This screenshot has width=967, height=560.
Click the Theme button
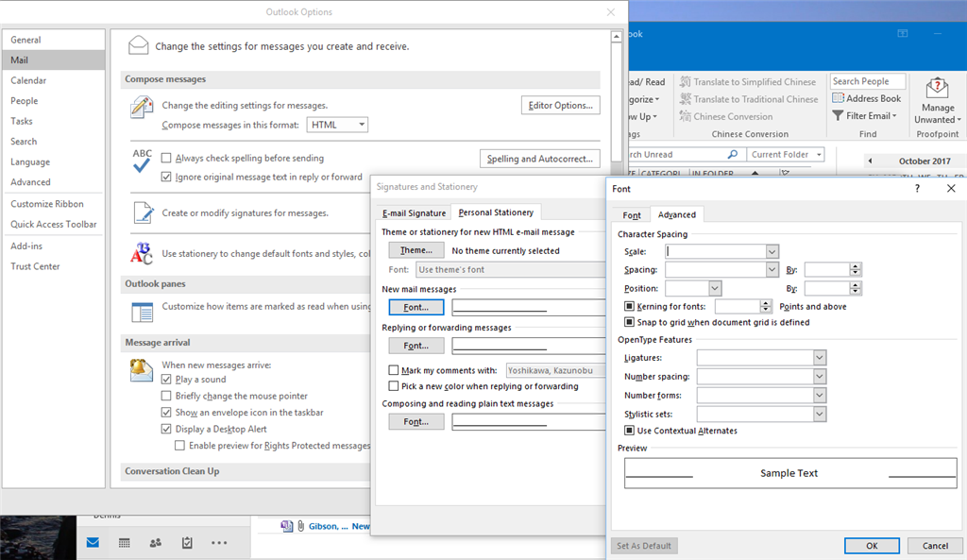[416, 250]
